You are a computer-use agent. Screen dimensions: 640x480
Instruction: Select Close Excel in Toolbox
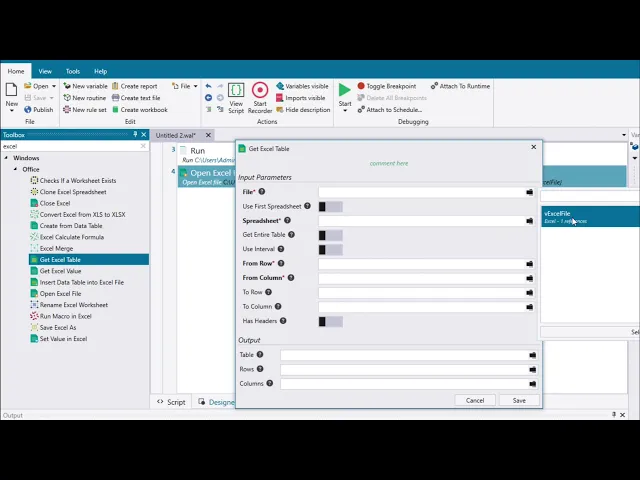(51, 203)
